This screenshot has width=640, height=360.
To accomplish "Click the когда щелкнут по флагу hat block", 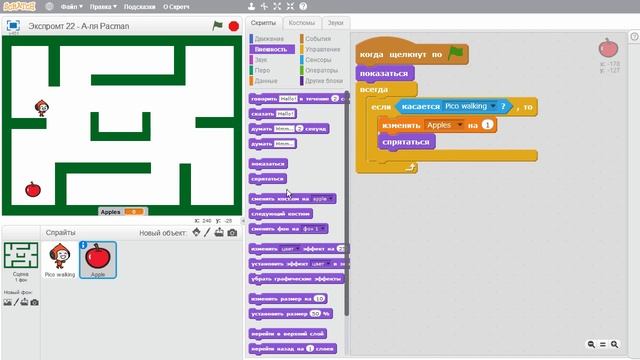I will 412,52.
